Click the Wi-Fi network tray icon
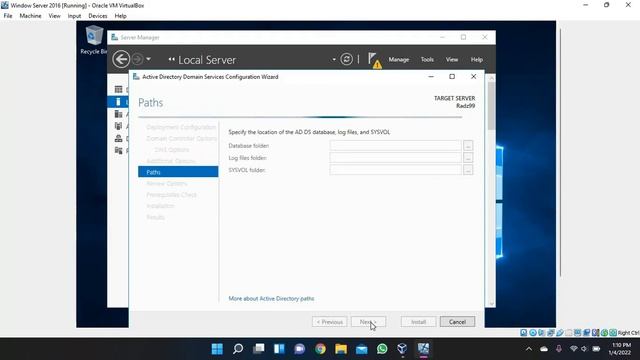This screenshot has height=360, width=640. [x=573, y=349]
